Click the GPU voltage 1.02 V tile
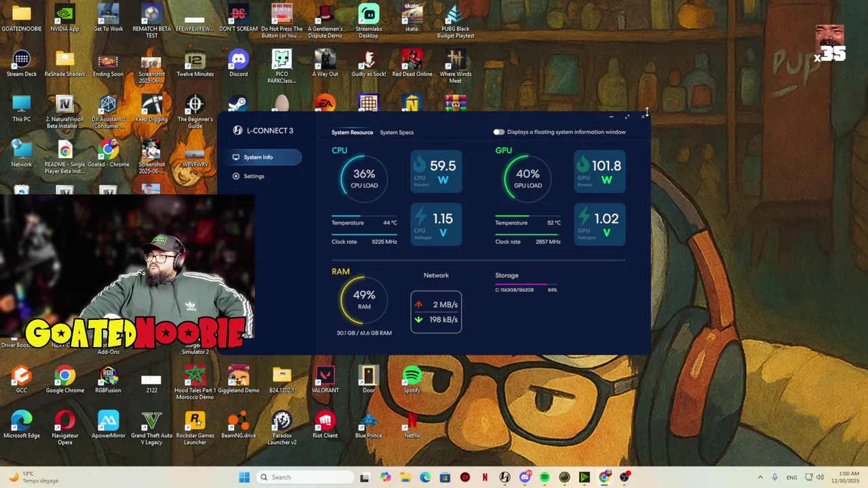Viewport: 868px width, 488px height. point(599,224)
